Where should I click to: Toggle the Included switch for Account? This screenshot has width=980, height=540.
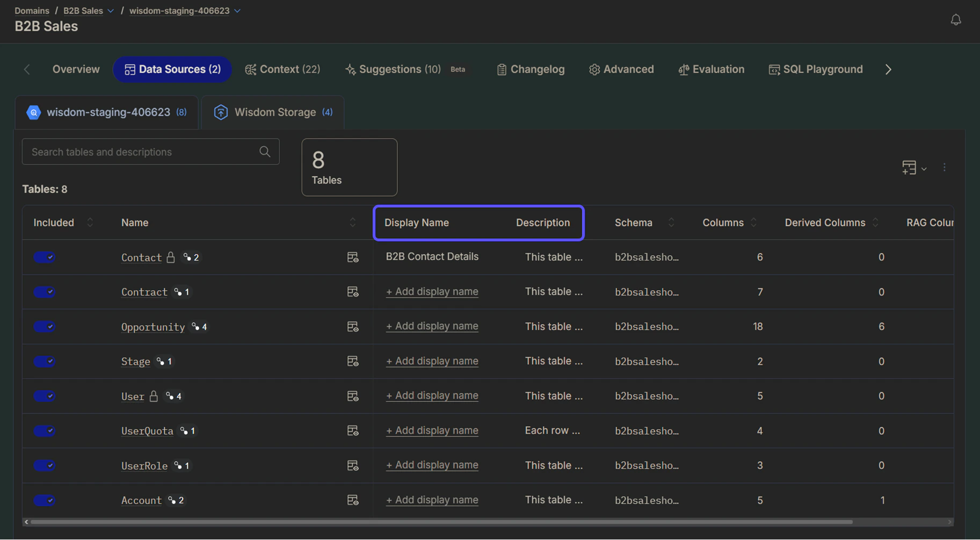click(x=45, y=500)
